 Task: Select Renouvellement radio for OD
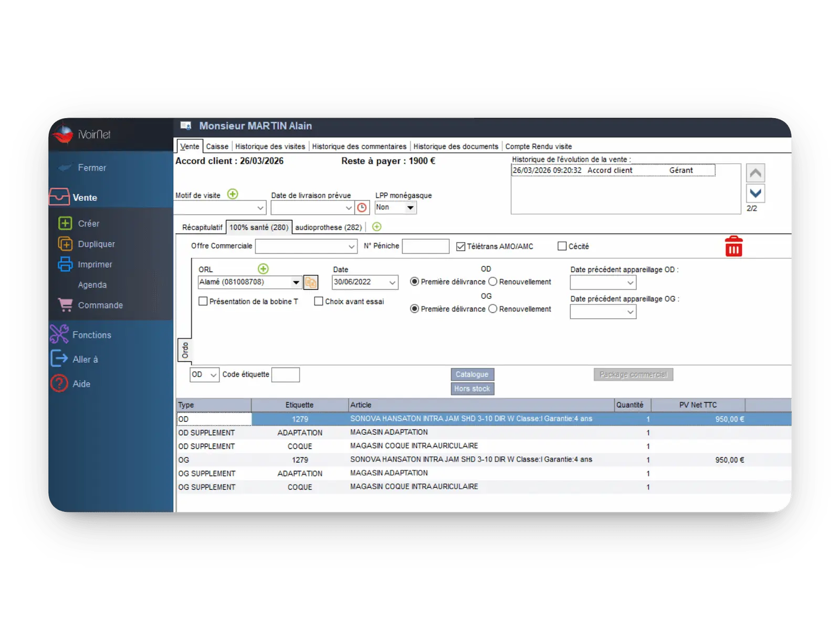click(493, 282)
